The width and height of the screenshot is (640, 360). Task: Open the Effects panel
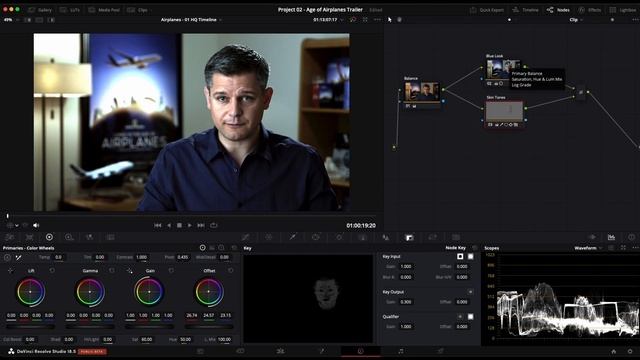(x=589, y=10)
